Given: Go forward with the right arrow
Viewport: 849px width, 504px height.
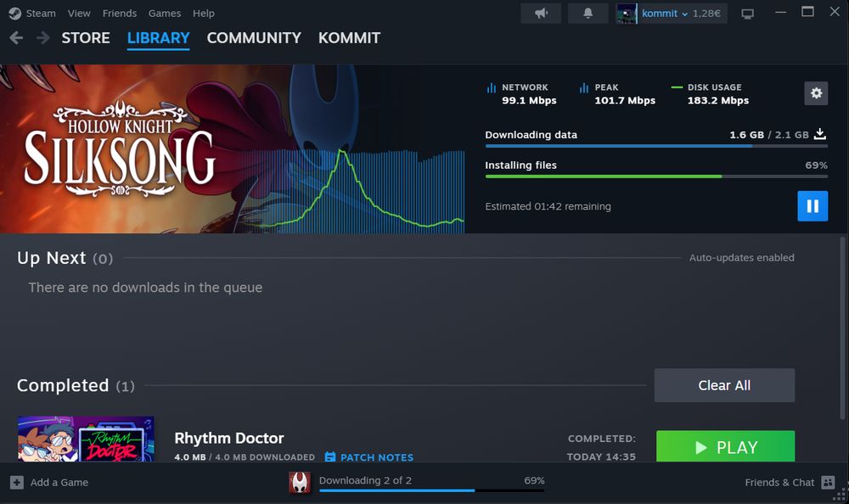Looking at the screenshot, I should pyautogui.click(x=42, y=38).
